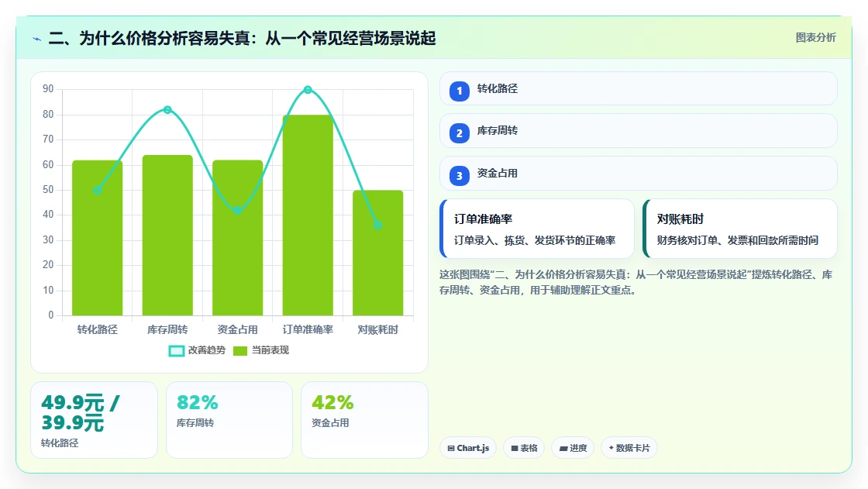Click the 42% 资金占用 stat card
This screenshot has height=489, width=868.
[364, 420]
